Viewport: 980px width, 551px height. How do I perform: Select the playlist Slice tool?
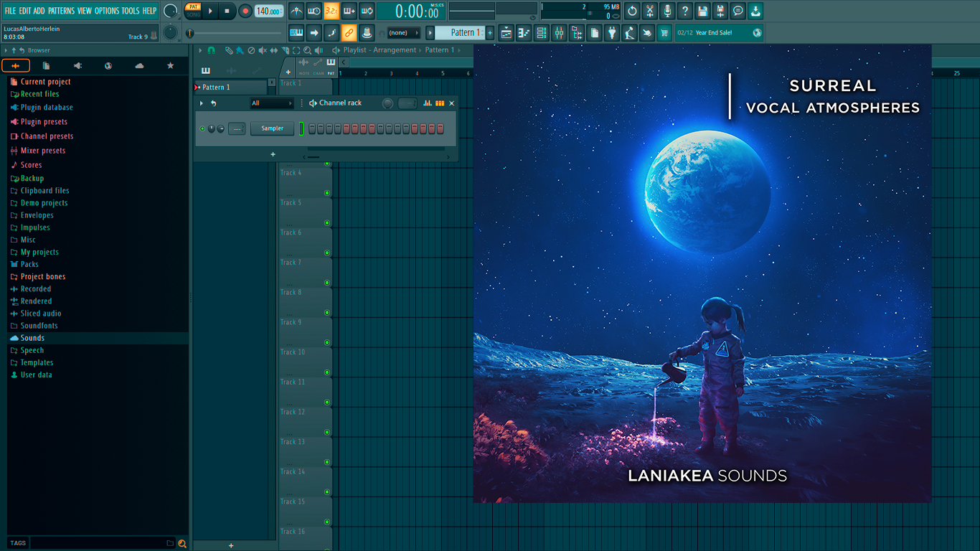285,50
